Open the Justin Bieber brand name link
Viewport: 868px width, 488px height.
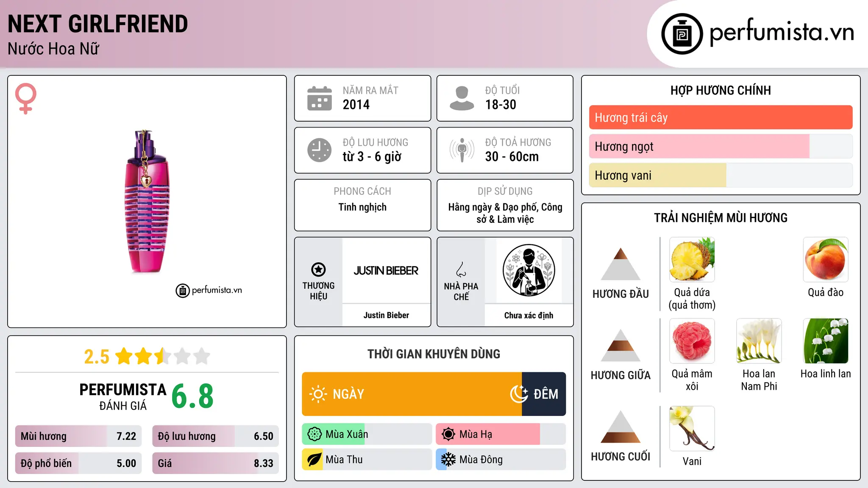point(386,315)
